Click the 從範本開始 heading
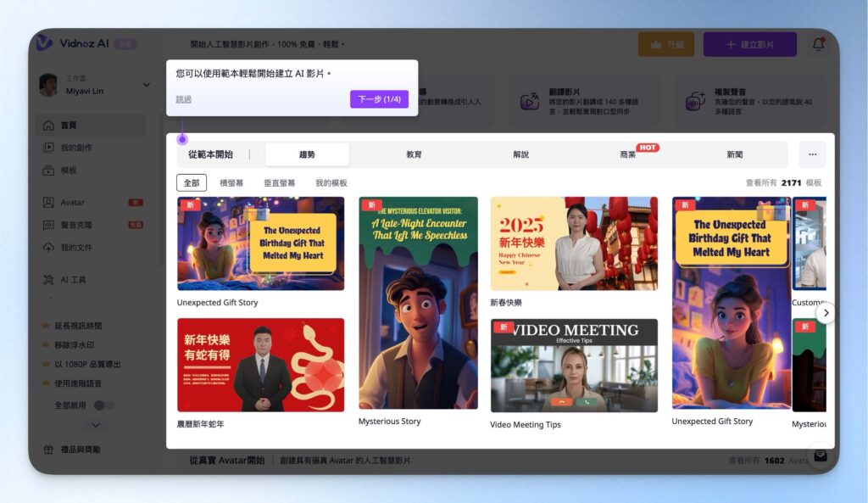The height and width of the screenshot is (503, 868). tap(210, 154)
